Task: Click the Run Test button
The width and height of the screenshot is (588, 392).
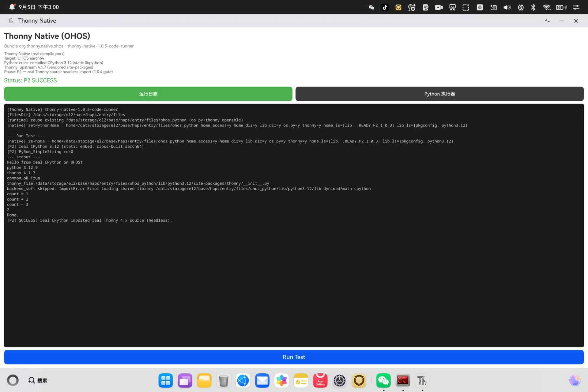Action: (x=294, y=357)
